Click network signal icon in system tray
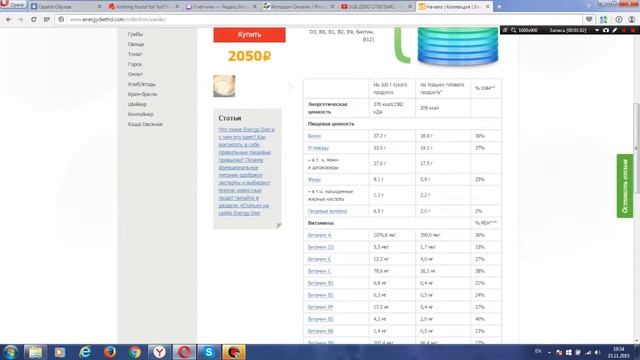Screen dimensions: 640x360 point(588,352)
